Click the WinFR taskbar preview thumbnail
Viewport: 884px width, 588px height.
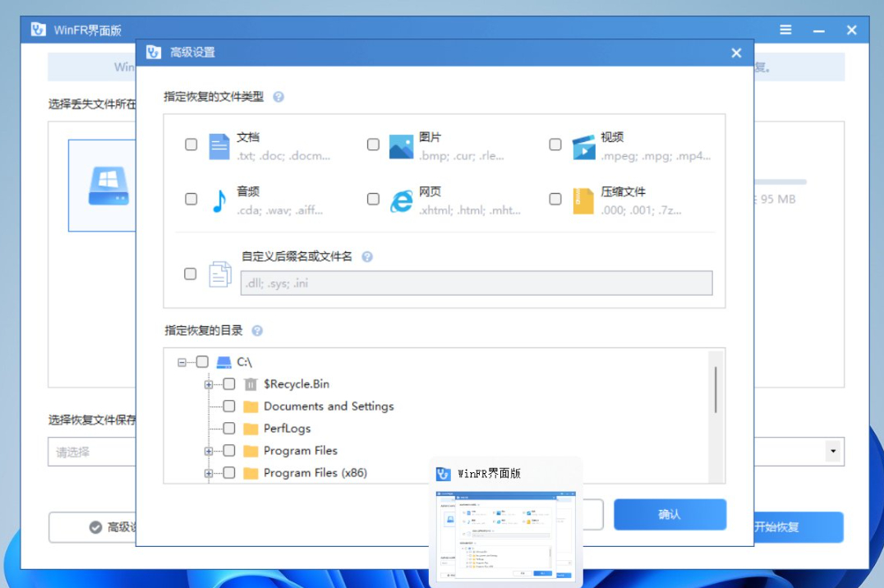(x=506, y=535)
